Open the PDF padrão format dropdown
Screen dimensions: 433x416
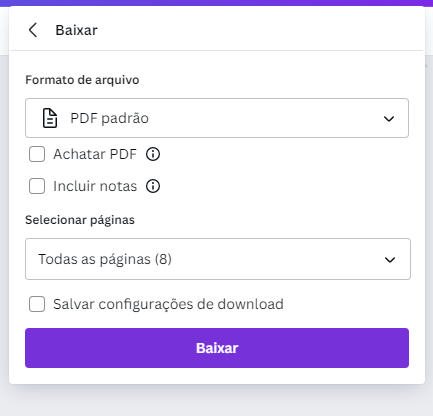pos(217,118)
